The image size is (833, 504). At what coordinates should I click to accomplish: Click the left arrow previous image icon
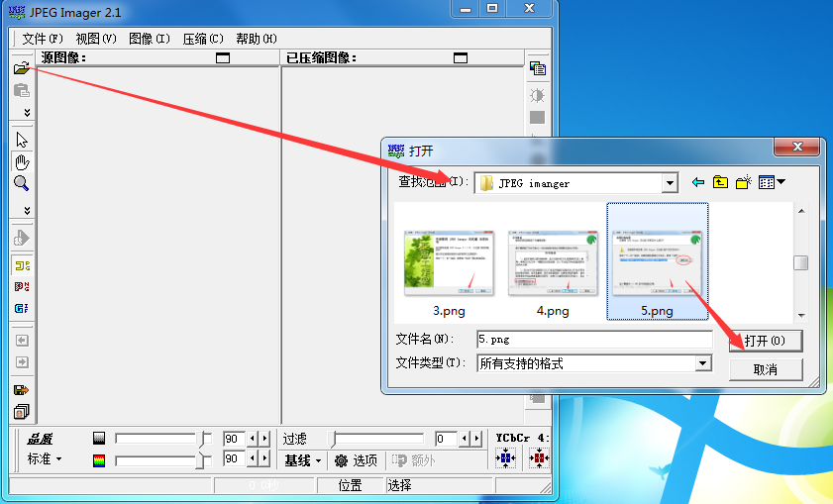tap(22, 341)
